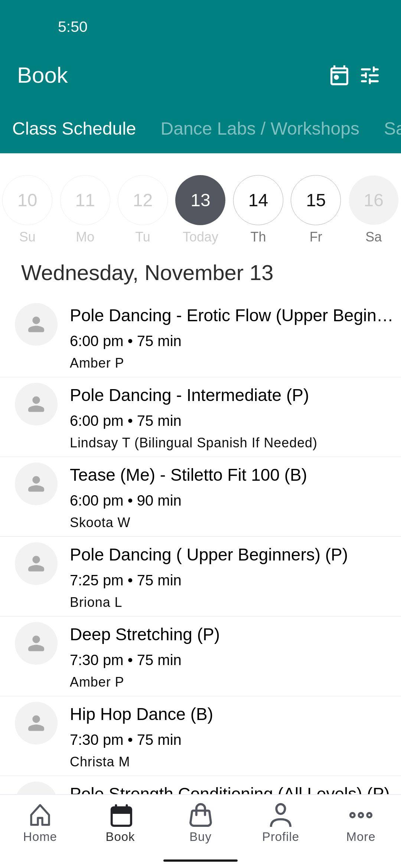
Task: Open Tease (Me) - Stiletto Fit 100 class
Action: tap(200, 497)
